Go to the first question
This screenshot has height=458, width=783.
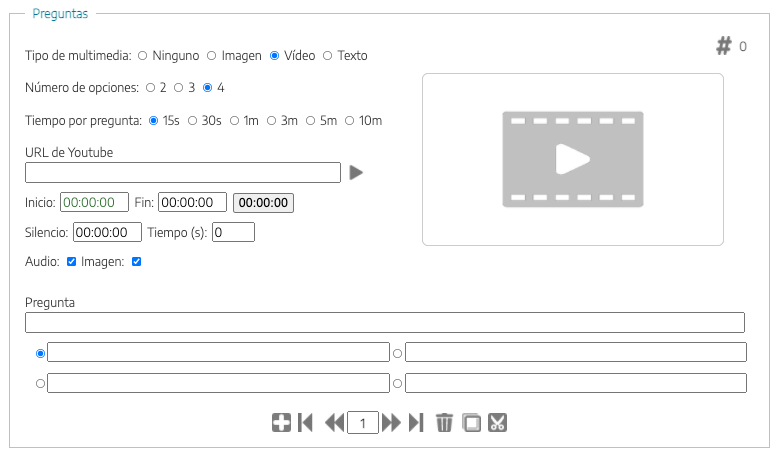(306, 423)
